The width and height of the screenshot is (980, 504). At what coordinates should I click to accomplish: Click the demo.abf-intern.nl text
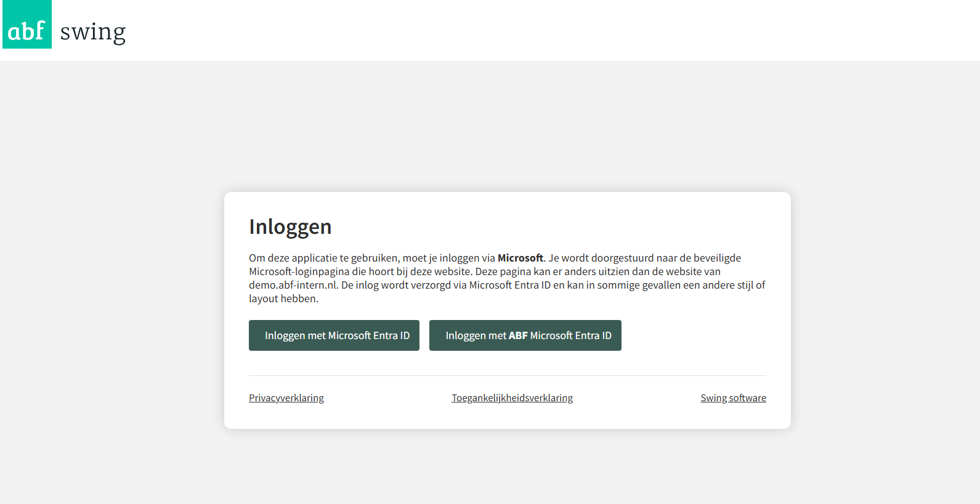(293, 285)
